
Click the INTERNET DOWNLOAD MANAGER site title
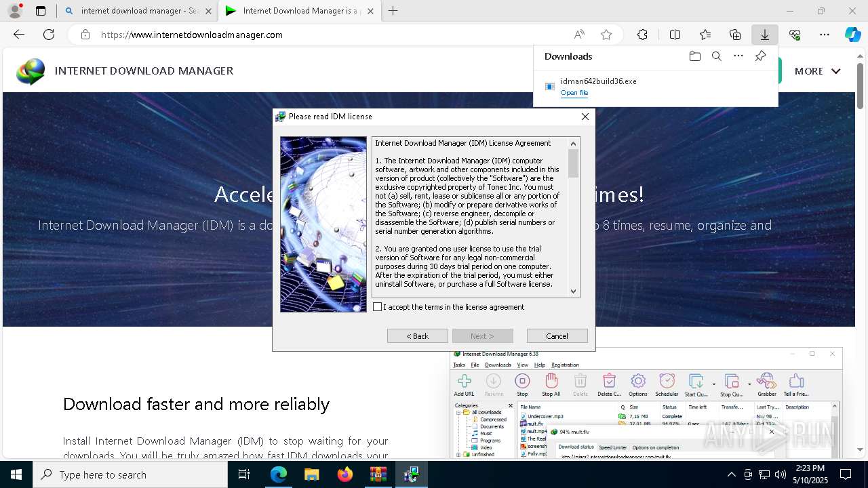(144, 71)
